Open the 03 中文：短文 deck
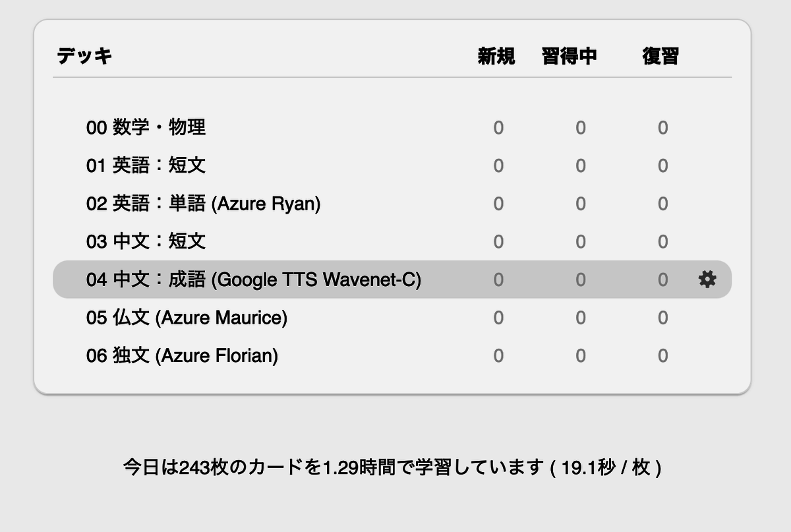 tap(146, 241)
